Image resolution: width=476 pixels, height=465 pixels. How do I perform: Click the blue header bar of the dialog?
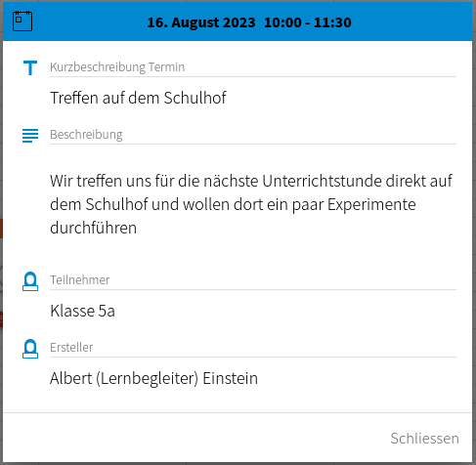(x=238, y=21)
